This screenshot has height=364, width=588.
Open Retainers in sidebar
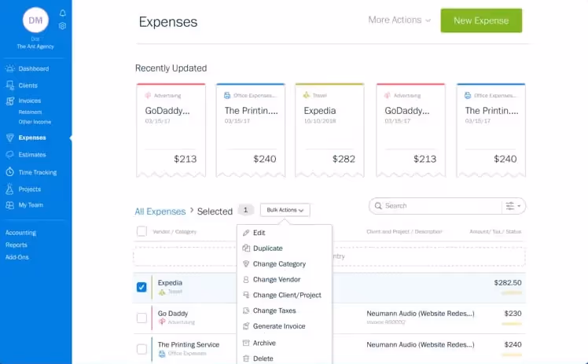coord(30,112)
